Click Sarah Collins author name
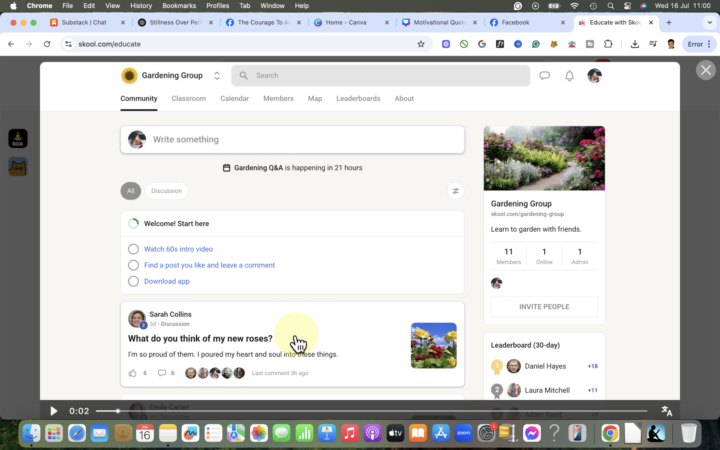Viewport: 720px width, 450px height. pyautogui.click(x=170, y=314)
